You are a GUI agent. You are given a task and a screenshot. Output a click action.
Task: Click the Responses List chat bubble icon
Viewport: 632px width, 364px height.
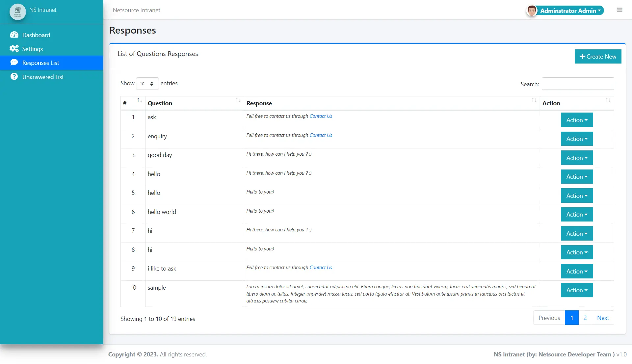14,63
